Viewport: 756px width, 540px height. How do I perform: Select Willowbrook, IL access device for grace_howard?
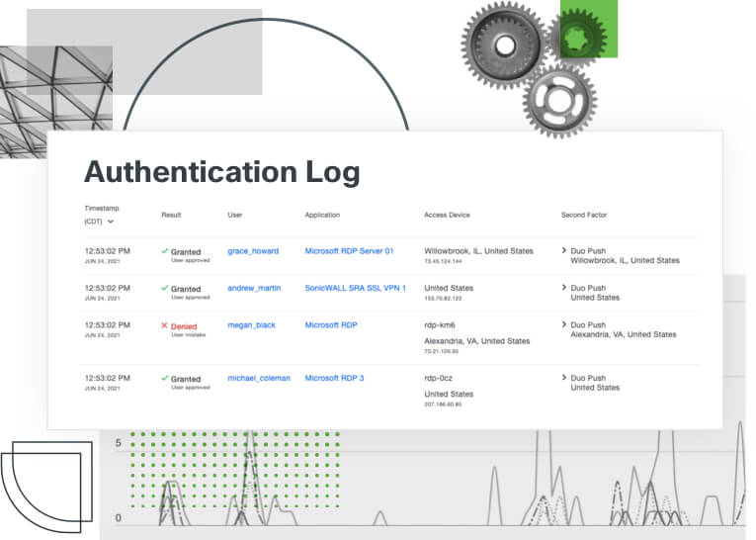[478, 251]
